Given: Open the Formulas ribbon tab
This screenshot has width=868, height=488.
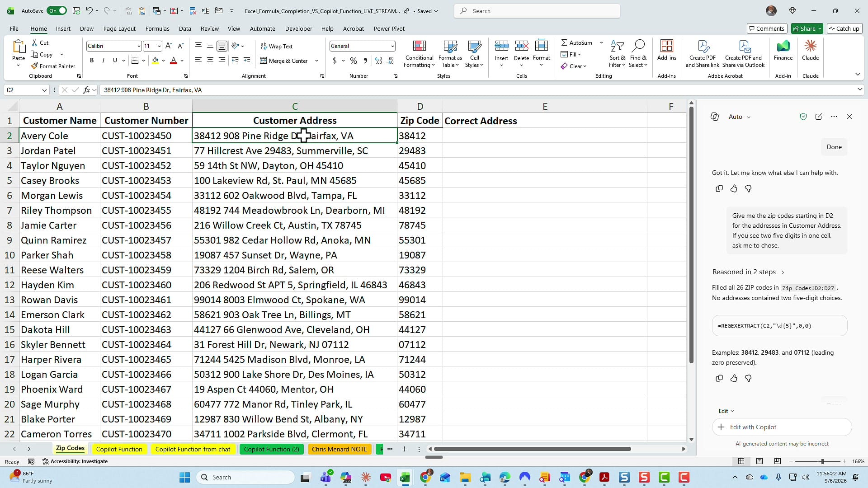Looking at the screenshot, I should pos(157,28).
